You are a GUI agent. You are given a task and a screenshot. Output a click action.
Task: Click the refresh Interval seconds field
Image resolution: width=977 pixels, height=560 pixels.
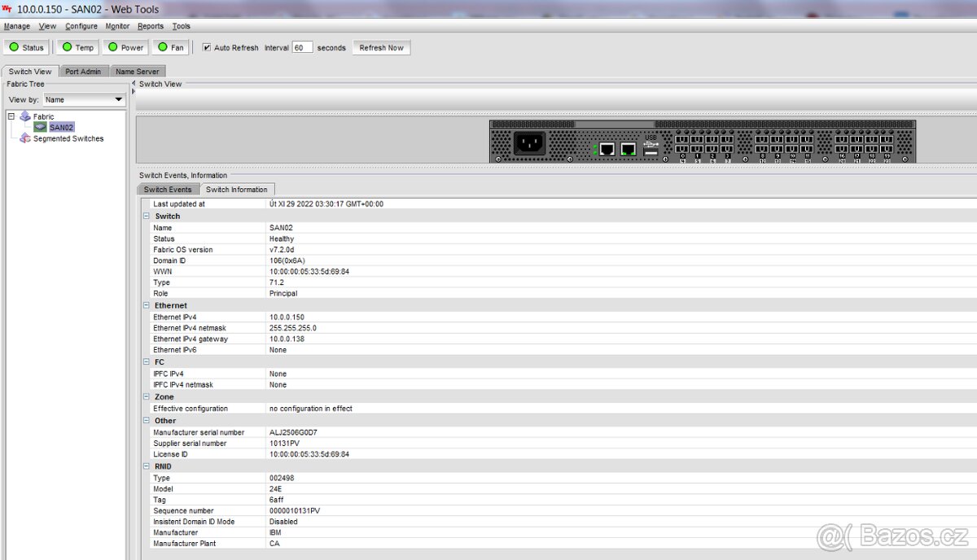[x=303, y=47]
